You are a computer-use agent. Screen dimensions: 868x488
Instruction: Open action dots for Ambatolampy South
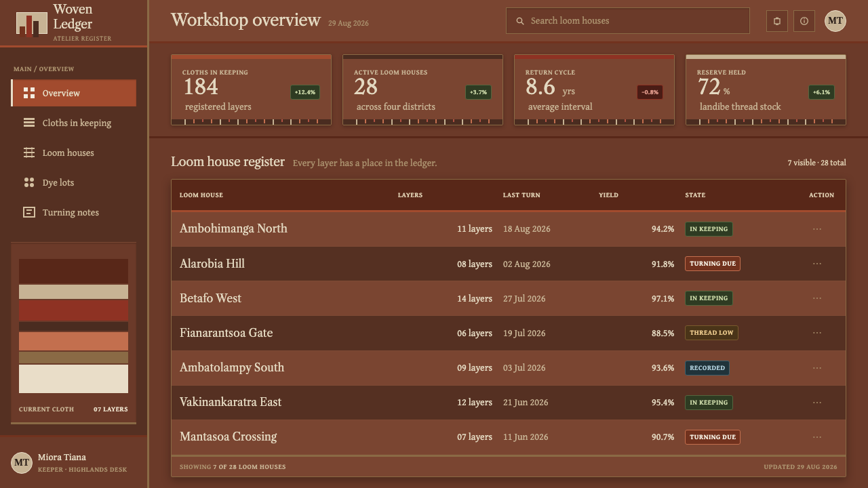tap(817, 368)
